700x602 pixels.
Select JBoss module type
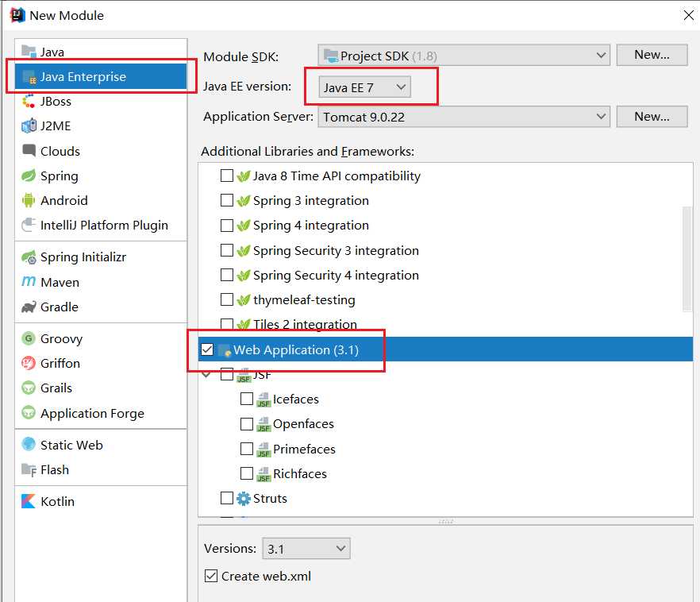tap(101, 102)
